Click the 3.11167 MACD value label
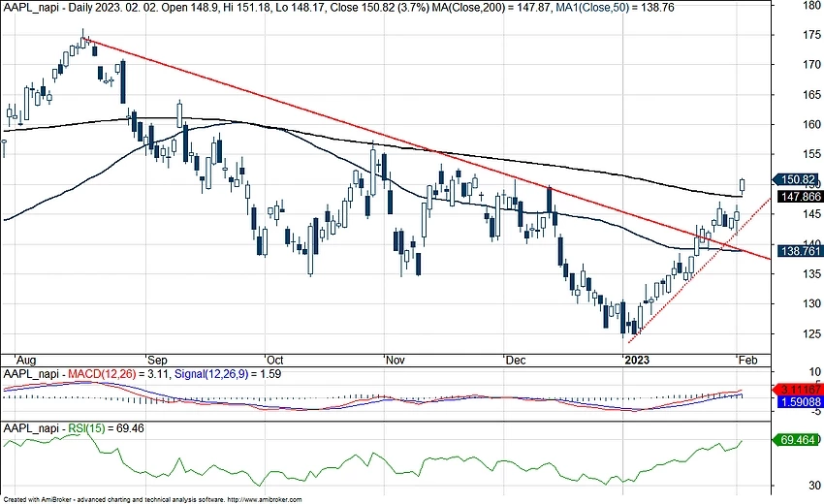 tap(797, 390)
